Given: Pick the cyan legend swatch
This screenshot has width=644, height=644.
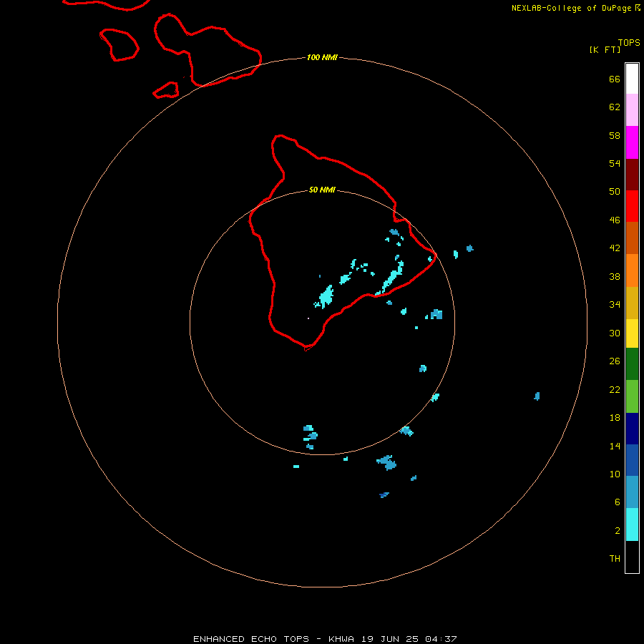Looking at the screenshot, I should click(x=632, y=525).
